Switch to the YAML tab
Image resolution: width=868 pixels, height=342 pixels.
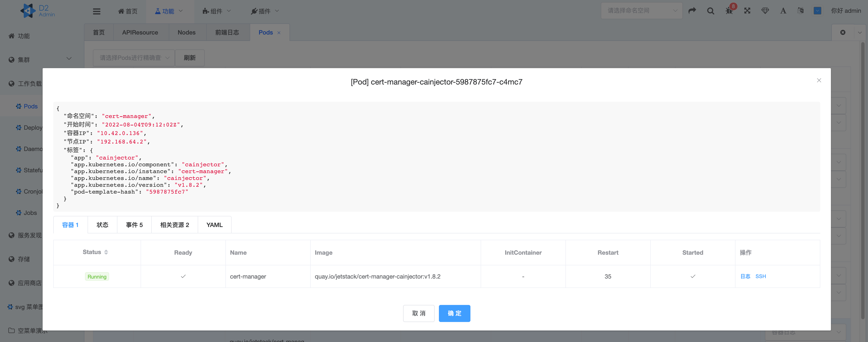pos(214,225)
